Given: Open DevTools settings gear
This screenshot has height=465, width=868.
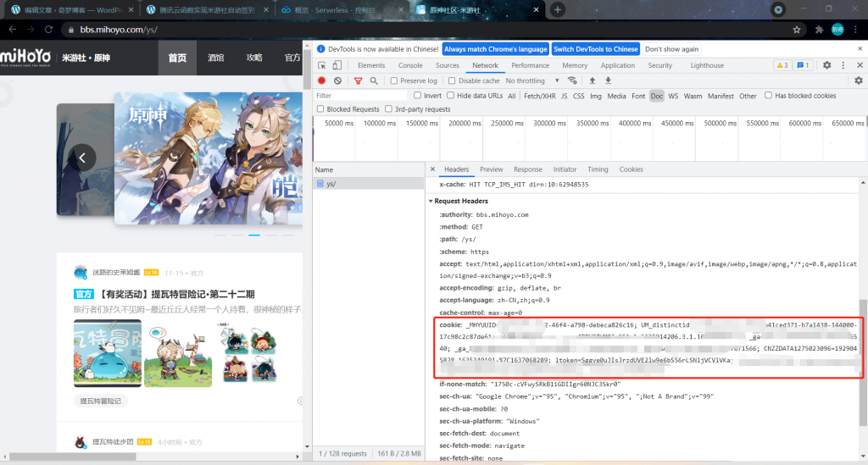Looking at the screenshot, I should (827, 65).
